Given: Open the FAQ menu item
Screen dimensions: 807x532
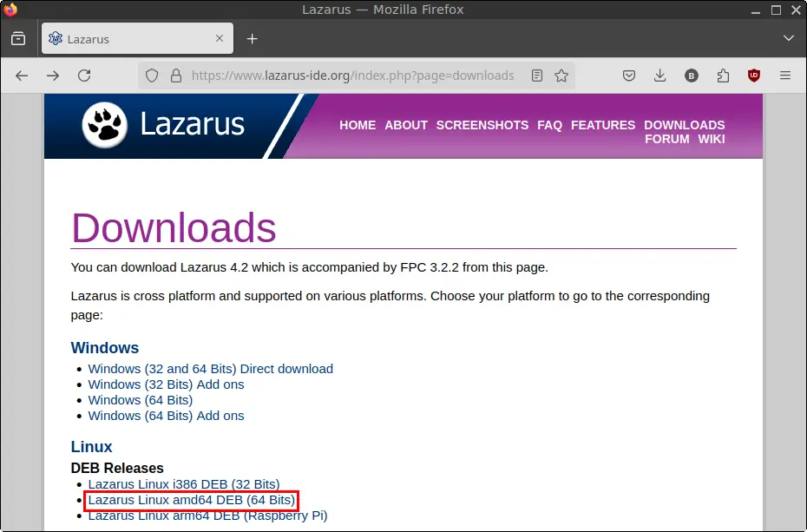Looking at the screenshot, I should point(549,125).
